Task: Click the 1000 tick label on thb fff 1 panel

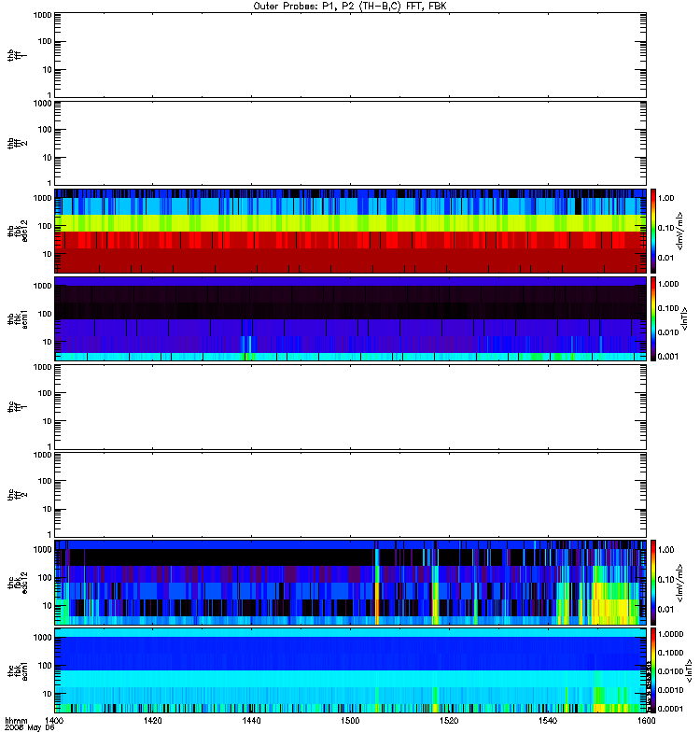Action: pos(42,15)
